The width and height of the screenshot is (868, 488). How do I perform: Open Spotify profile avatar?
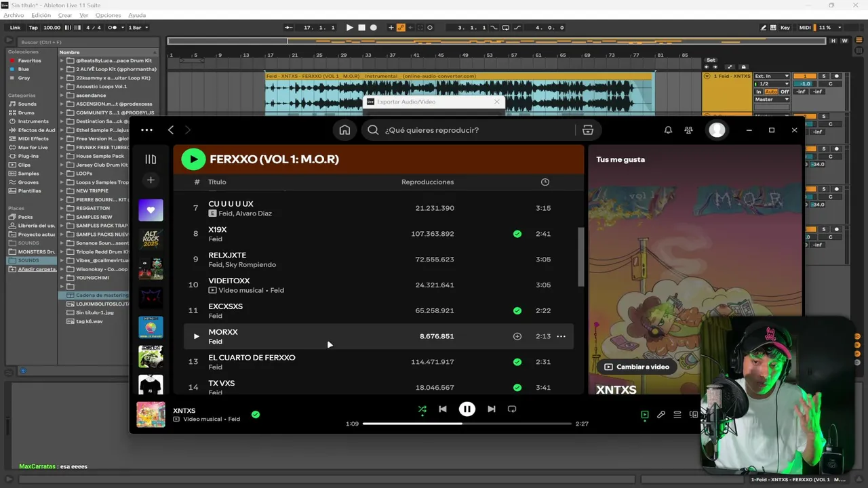click(717, 130)
